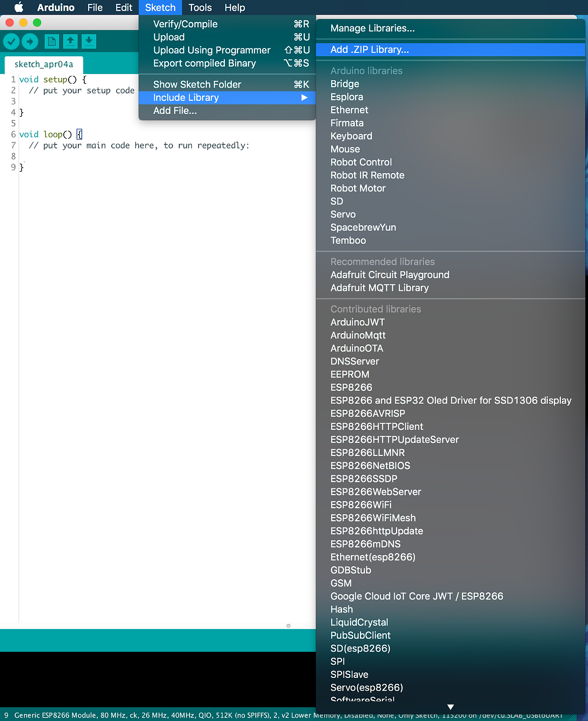Include the Bridge library
This screenshot has height=721, width=588.
(451, 84)
